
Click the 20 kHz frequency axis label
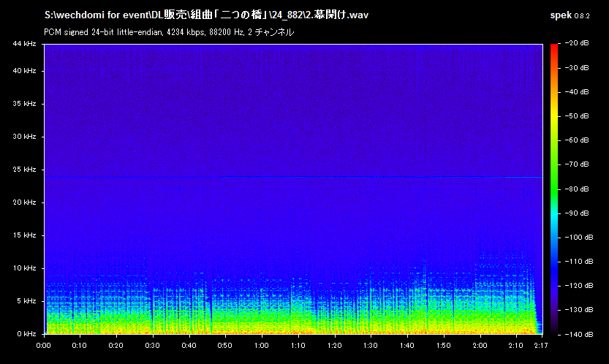coord(24,202)
